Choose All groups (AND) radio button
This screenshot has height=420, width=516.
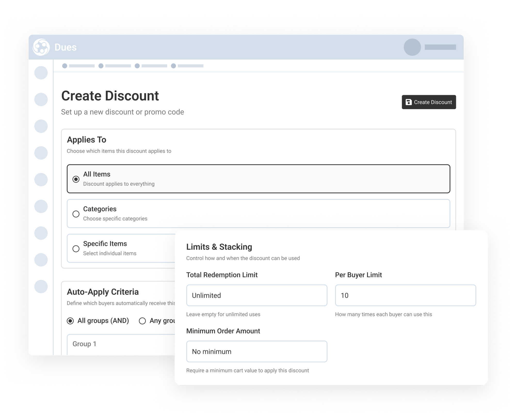[70, 321]
